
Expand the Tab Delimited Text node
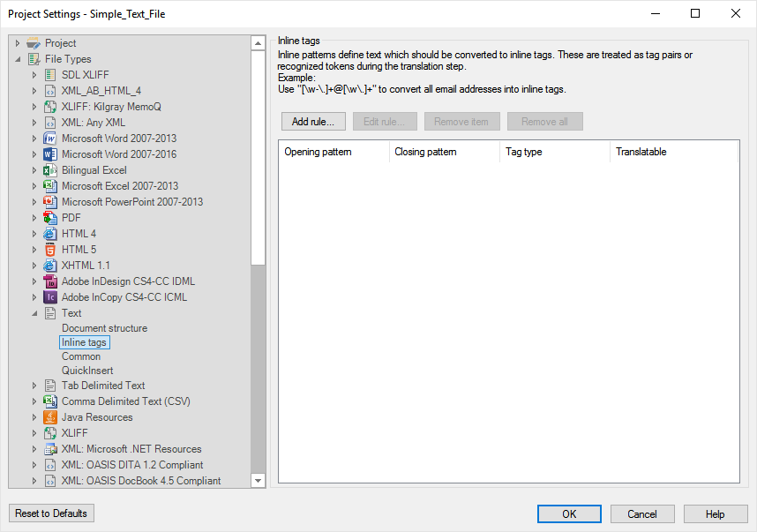(x=34, y=386)
